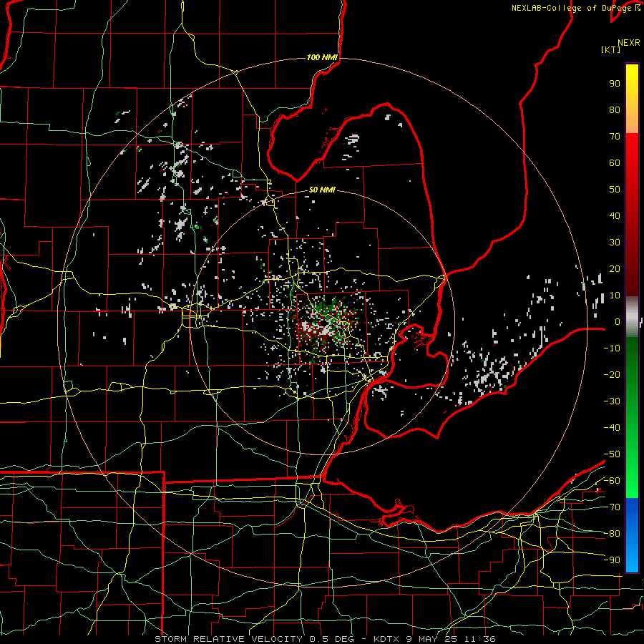The width and height of the screenshot is (644, 644).
Task: Click the 40 value on velocity scale
Action: pyautogui.click(x=615, y=216)
